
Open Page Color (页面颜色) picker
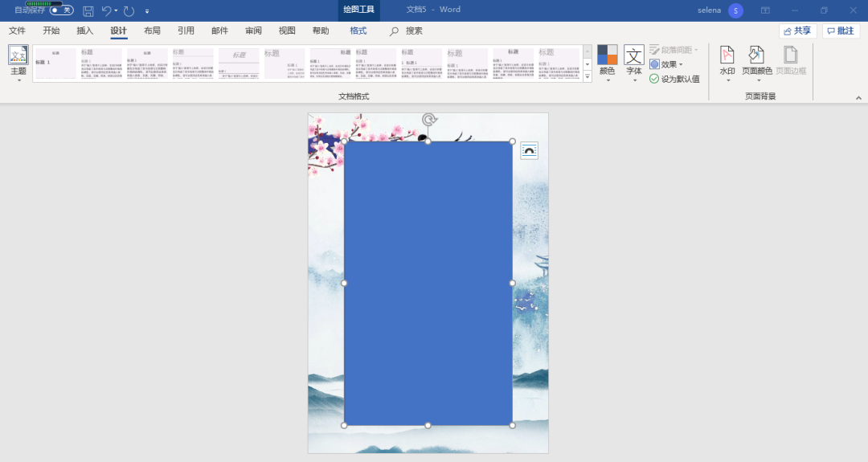pos(757,63)
